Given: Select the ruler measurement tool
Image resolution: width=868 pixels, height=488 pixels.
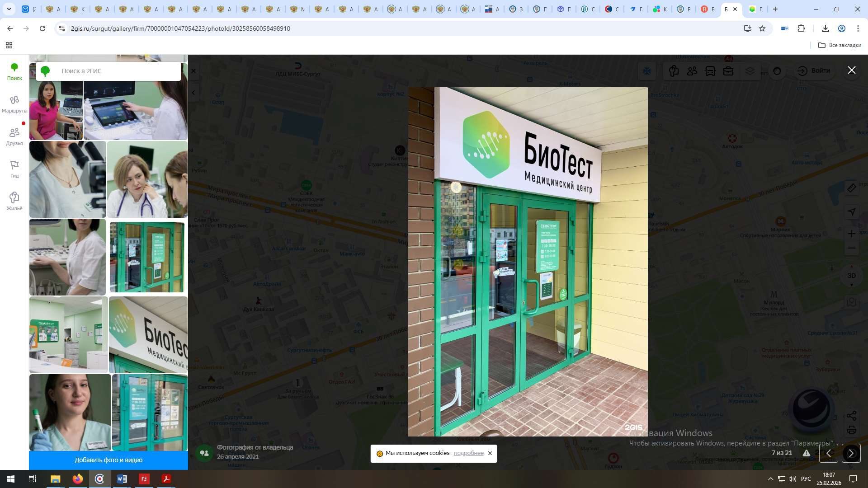Looking at the screenshot, I should coord(852,188).
